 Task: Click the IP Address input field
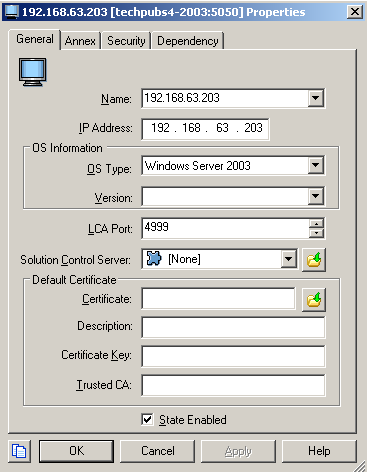point(205,129)
